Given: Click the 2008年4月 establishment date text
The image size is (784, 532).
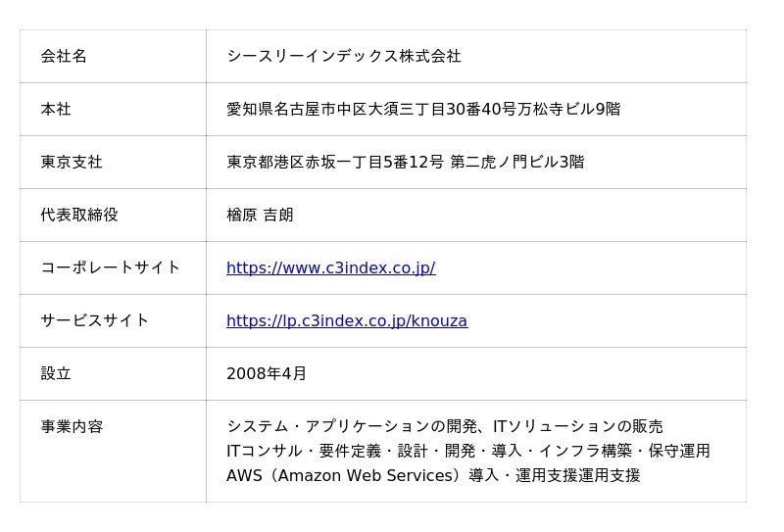Looking at the screenshot, I should click(x=267, y=373).
